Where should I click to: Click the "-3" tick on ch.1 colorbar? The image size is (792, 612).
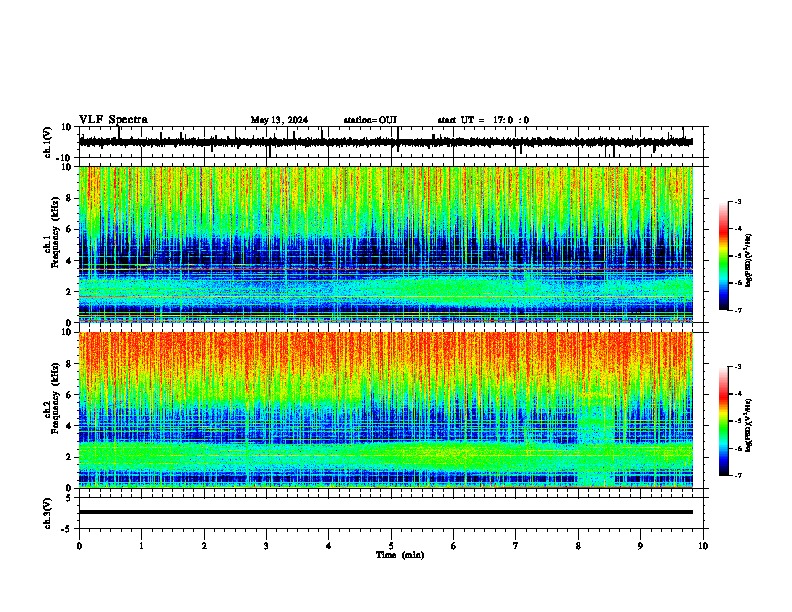[738, 202]
